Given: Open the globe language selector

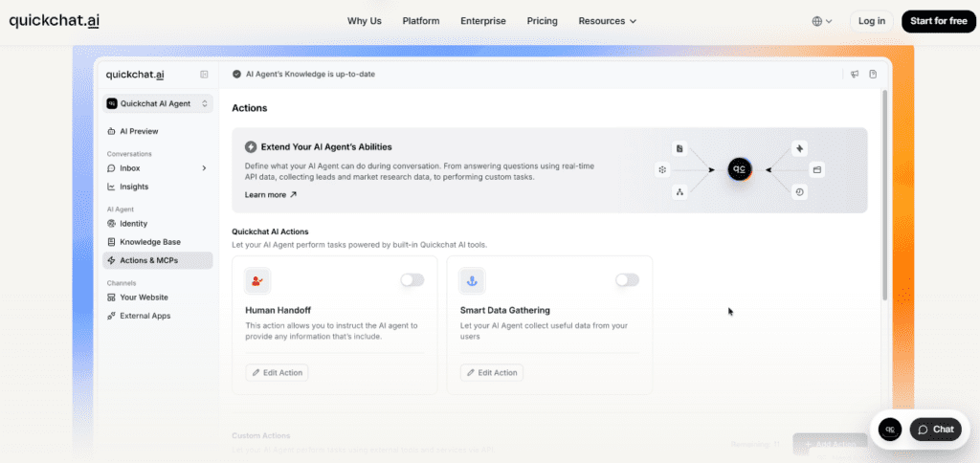Looking at the screenshot, I should (822, 21).
